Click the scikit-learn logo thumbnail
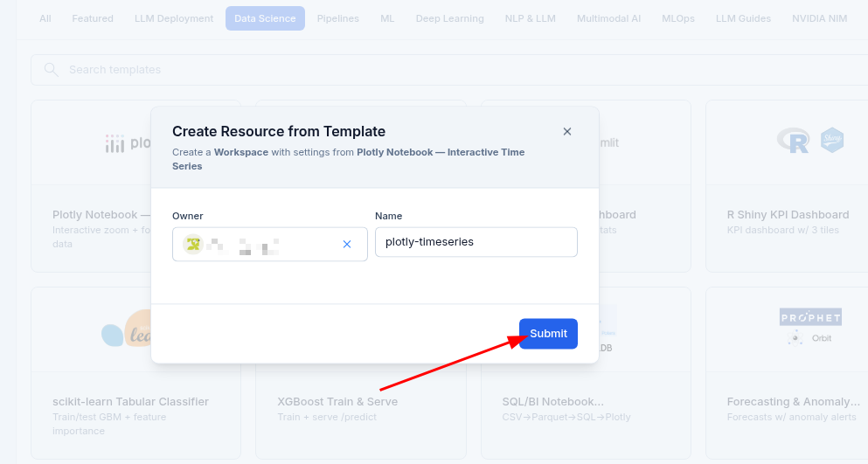The height and width of the screenshot is (464, 868). coord(126,330)
